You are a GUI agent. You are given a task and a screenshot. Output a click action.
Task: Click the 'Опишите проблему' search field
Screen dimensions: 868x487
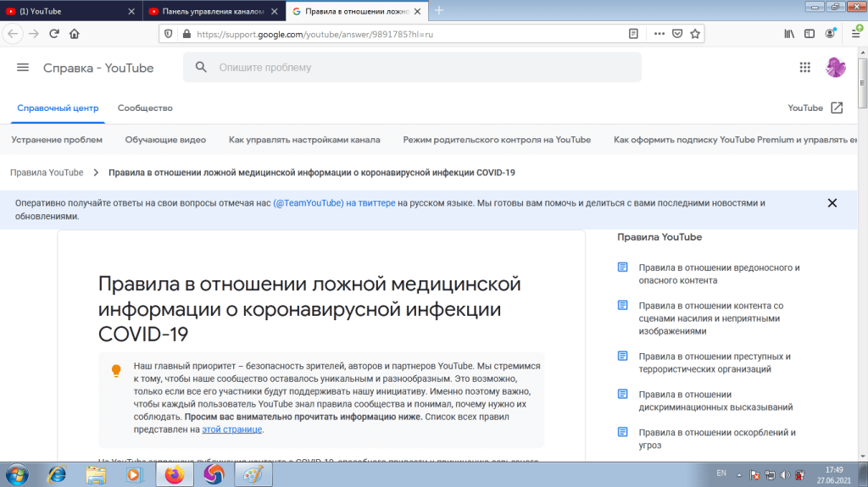tap(424, 68)
